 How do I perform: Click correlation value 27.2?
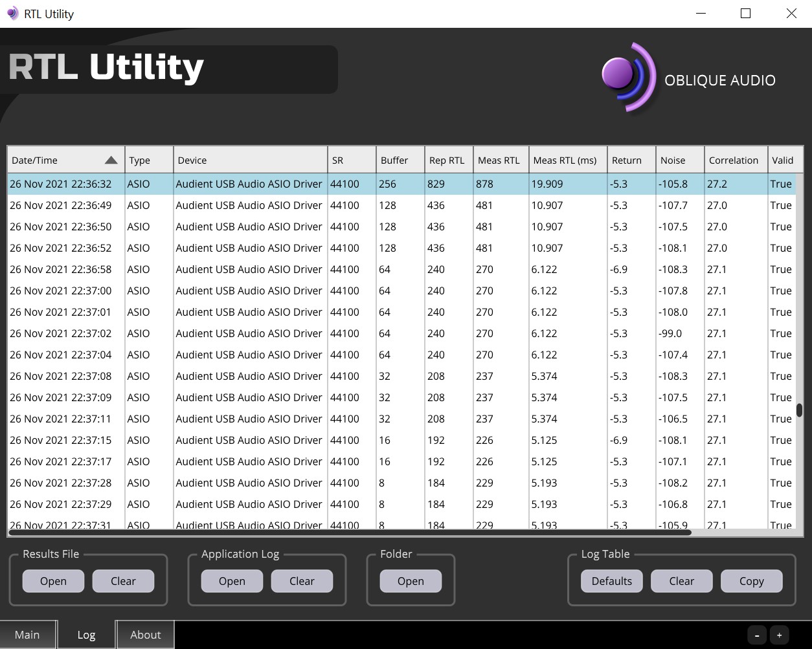717,184
